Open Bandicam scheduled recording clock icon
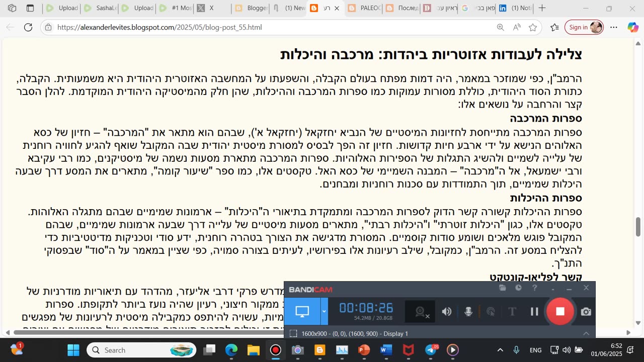644x362 pixels. pos(518,288)
